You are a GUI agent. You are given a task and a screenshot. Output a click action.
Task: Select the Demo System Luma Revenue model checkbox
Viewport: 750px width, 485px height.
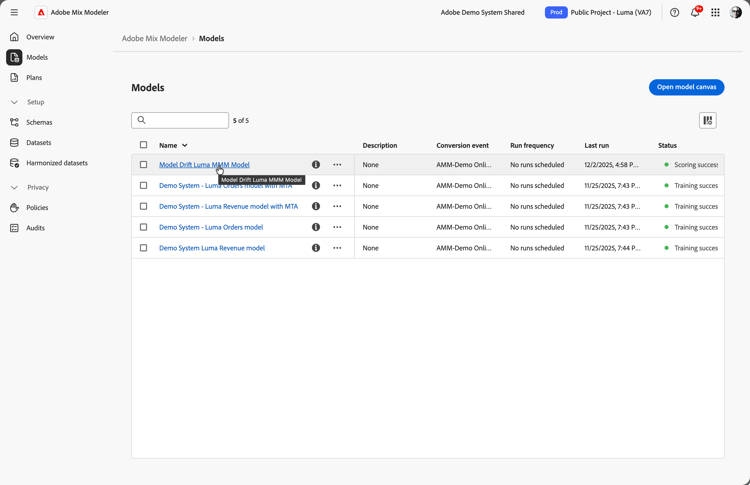click(x=143, y=248)
